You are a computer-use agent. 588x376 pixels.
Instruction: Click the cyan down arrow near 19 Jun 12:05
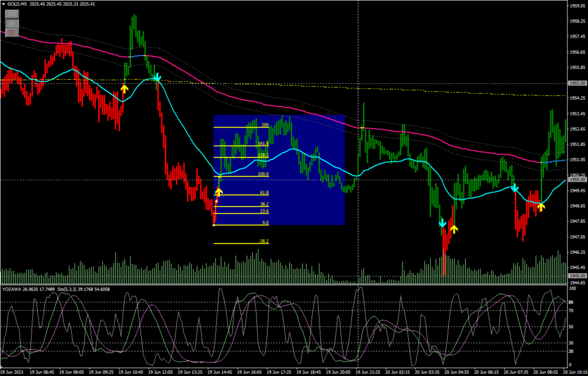tap(156, 76)
